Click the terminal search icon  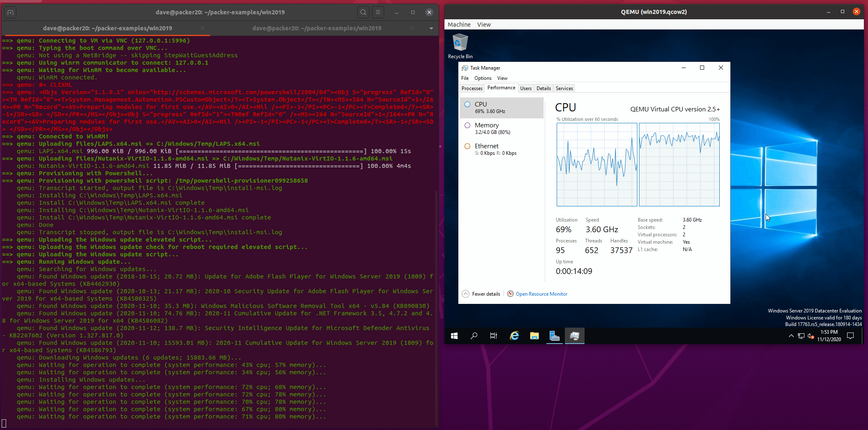[x=363, y=12]
